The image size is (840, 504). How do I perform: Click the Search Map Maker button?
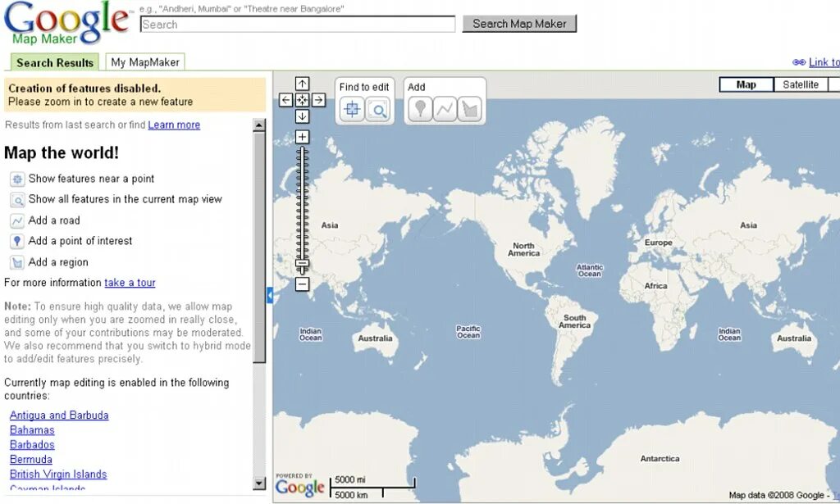[x=519, y=24]
